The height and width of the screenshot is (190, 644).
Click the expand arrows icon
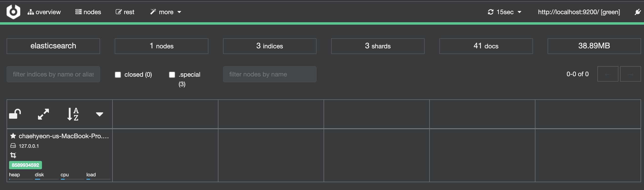click(x=43, y=114)
